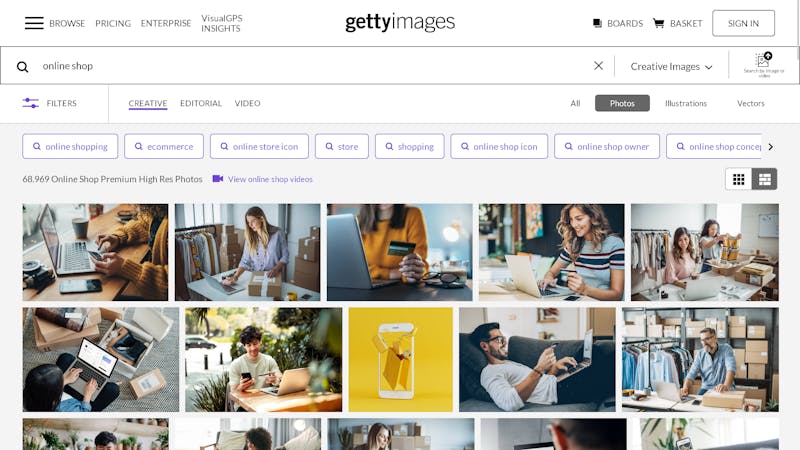Click the magnifier search icon in the search bar

[x=22, y=66]
